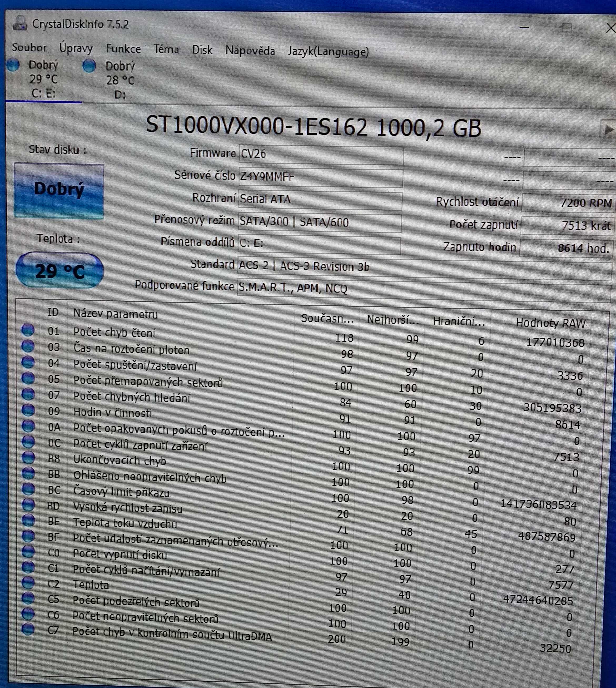
Task: Select the D: disk status orb
Action: [89, 66]
